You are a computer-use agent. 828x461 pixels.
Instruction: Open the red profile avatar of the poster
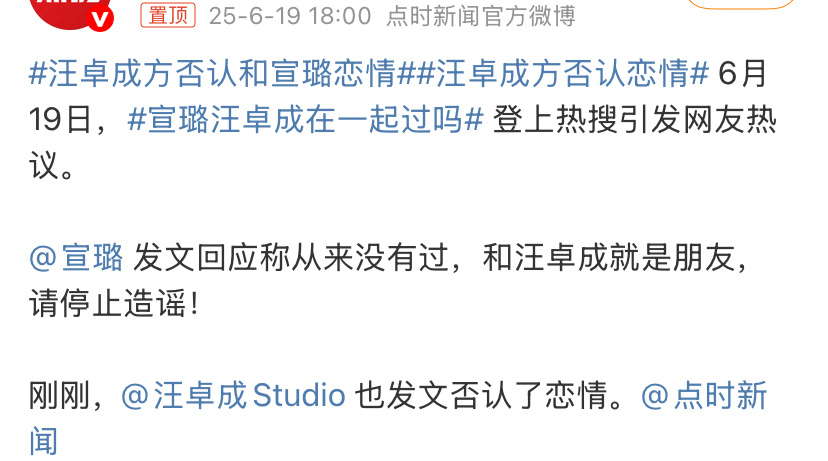70,12
